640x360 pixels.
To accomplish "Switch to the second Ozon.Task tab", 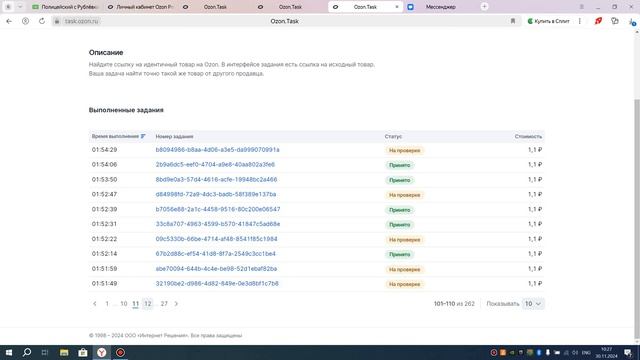I will tap(290, 7).
